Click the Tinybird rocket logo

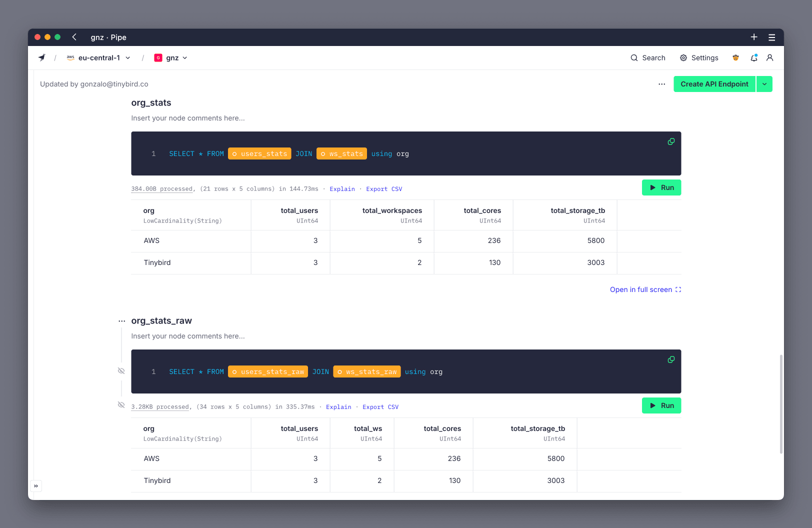coord(42,57)
